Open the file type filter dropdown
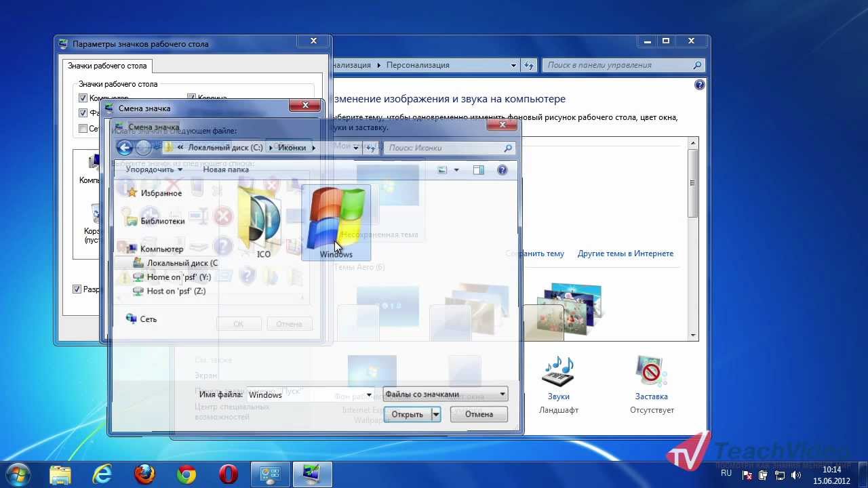This screenshot has width=868, height=488. click(445, 394)
